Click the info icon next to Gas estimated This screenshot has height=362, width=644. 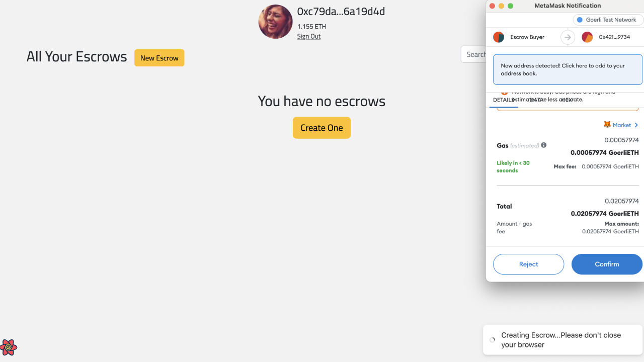(543, 145)
